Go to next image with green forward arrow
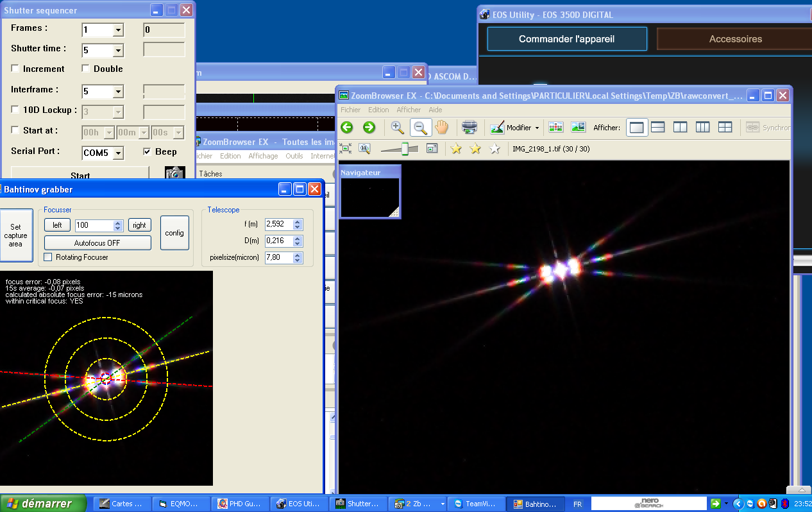The image size is (812, 512). [x=369, y=127]
